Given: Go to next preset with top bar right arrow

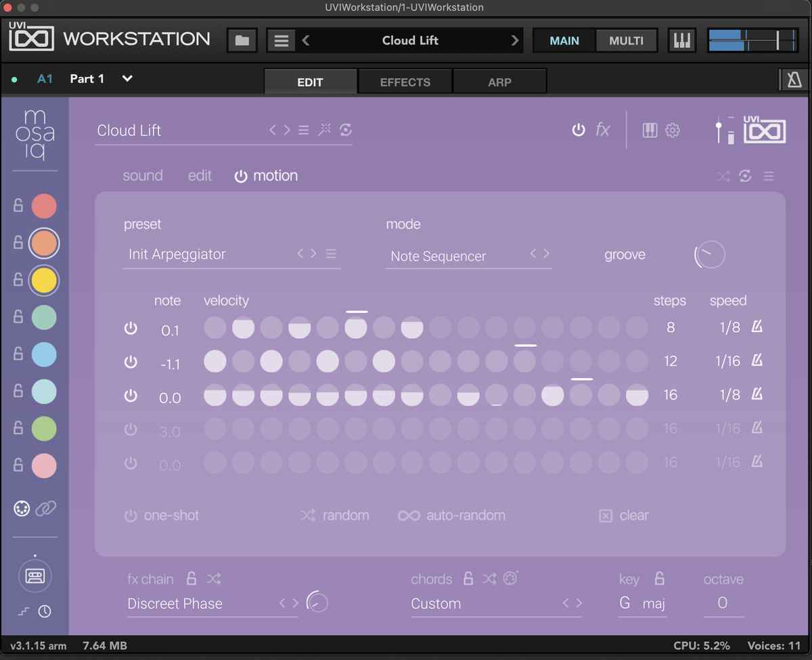Looking at the screenshot, I should pyautogui.click(x=516, y=41).
